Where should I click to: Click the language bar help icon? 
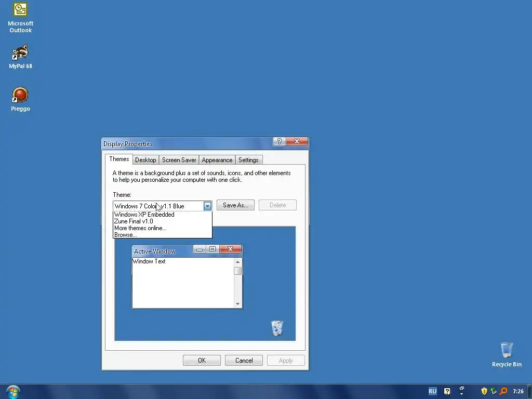[447, 391]
